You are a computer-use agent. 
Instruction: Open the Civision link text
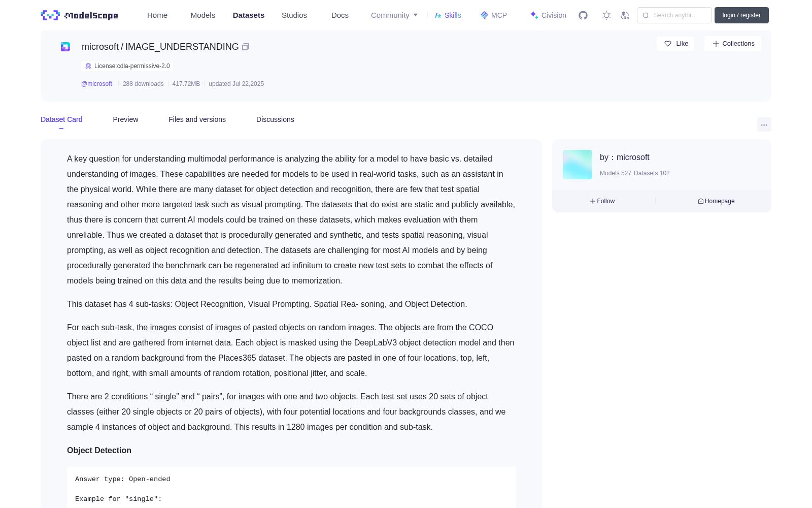tap(554, 15)
